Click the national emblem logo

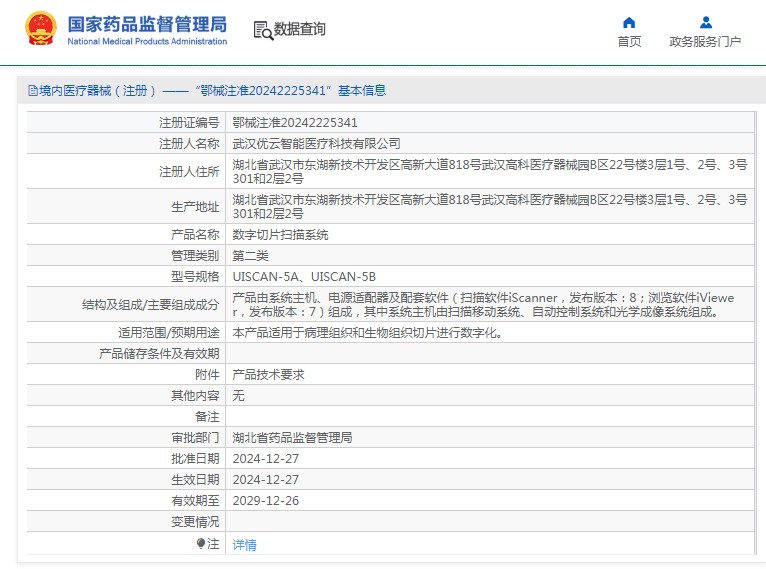point(41,28)
